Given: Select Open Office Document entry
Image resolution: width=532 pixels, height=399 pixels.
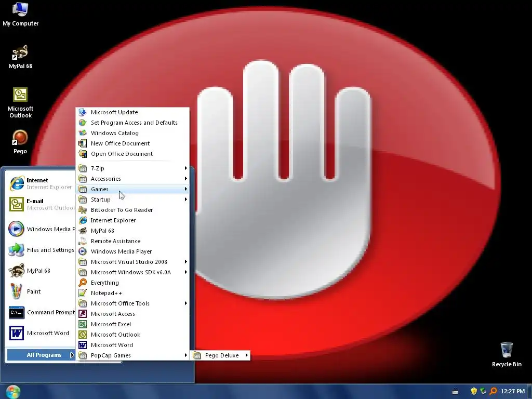Looking at the screenshot, I should 132,154.
